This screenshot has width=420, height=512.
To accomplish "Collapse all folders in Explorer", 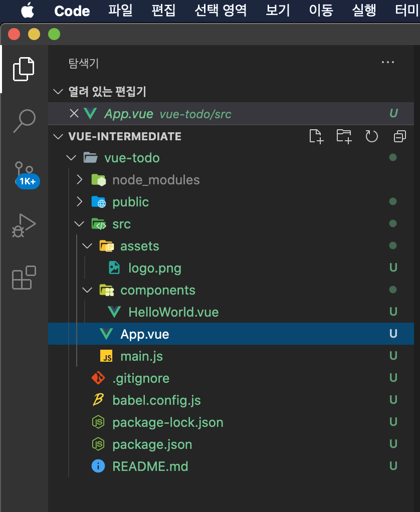I will (x=400, y=136).
